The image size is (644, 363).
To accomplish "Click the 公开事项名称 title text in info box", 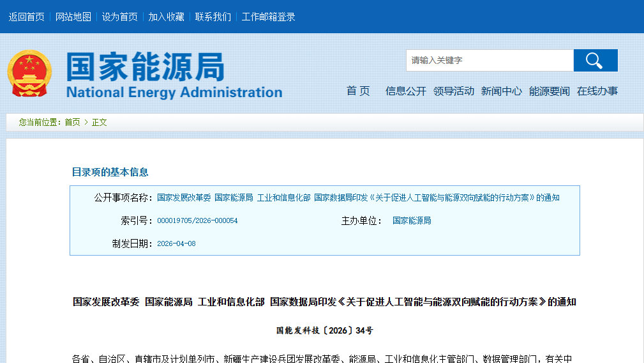I will pos(358,197).
